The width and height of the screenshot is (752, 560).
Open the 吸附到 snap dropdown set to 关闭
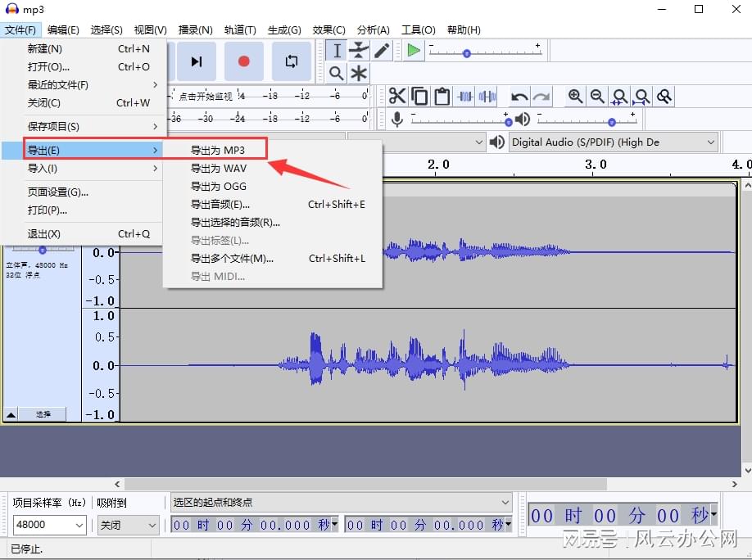(x=127, y=525)
